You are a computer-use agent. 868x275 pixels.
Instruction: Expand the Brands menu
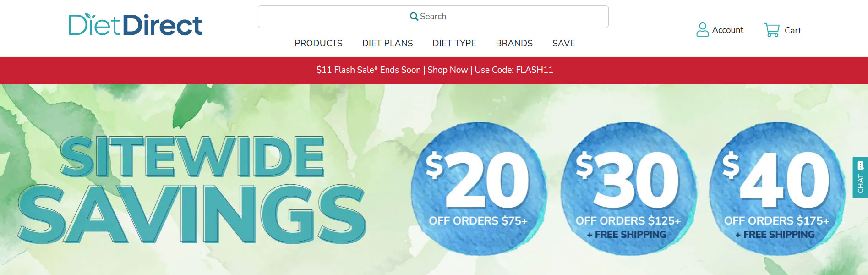514,43
